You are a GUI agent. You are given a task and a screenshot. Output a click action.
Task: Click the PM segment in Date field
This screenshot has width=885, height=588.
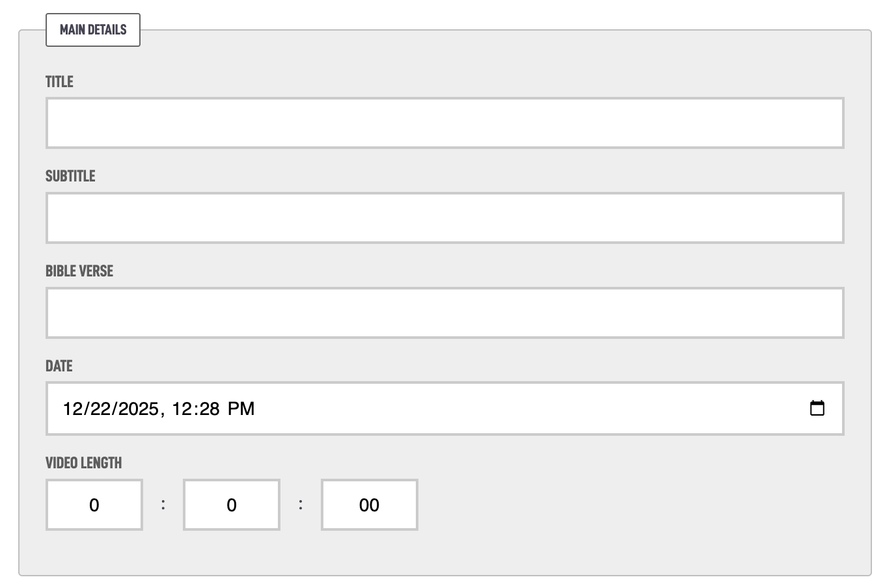(x=241, y=408)
